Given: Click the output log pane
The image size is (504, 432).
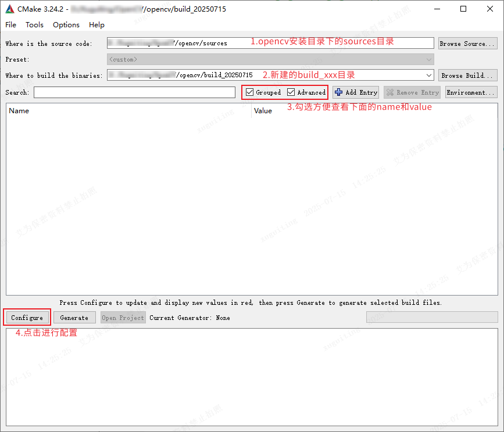Looking at the screenshot, I should pyautogui.click(x=252, y=377).
